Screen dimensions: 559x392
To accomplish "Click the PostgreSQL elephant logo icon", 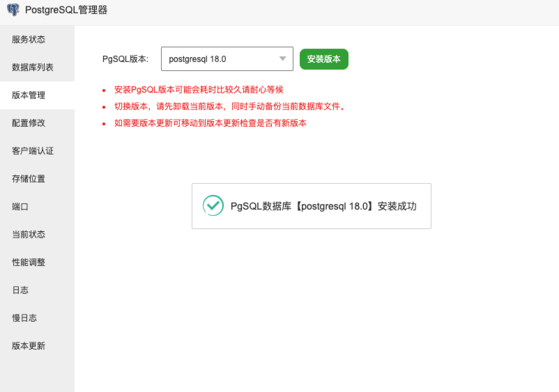I will pyautogui.click(x=13, y=10).
